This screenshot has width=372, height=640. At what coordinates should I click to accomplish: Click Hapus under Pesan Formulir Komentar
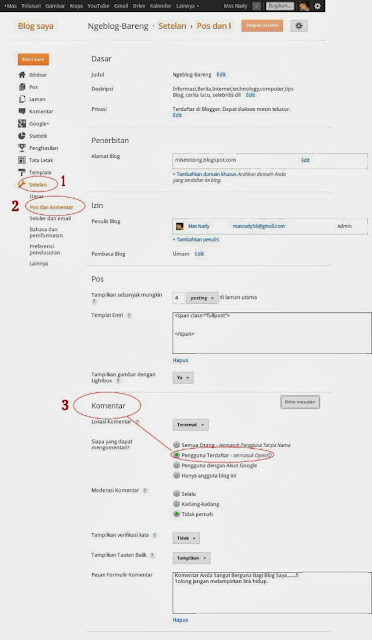180,620
